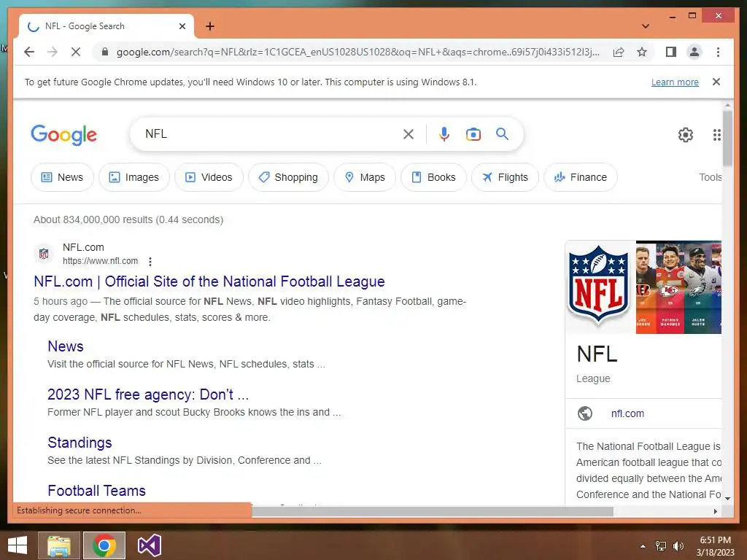Filter results by Flights
Screen dimensions: 747x560
505,177
